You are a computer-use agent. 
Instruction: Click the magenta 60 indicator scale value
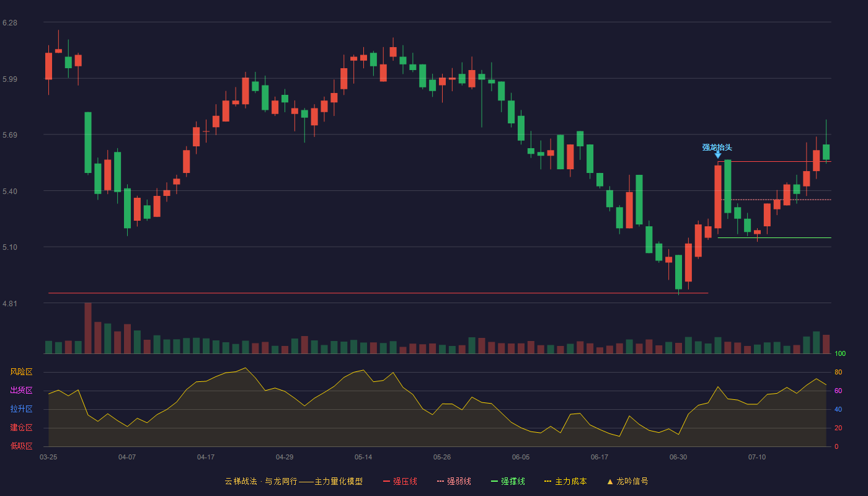tap(838, 391)
